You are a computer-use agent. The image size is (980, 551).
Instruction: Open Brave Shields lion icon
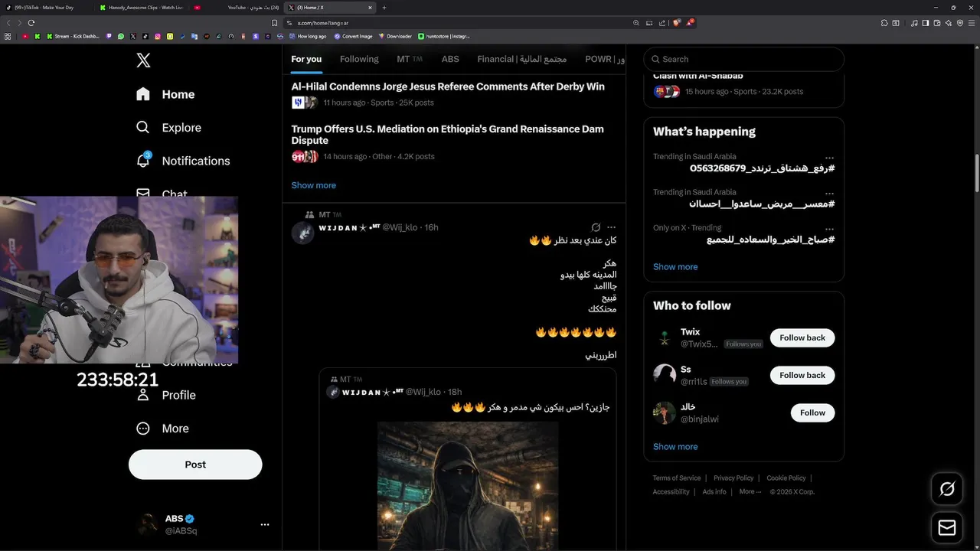coord(677,23)
